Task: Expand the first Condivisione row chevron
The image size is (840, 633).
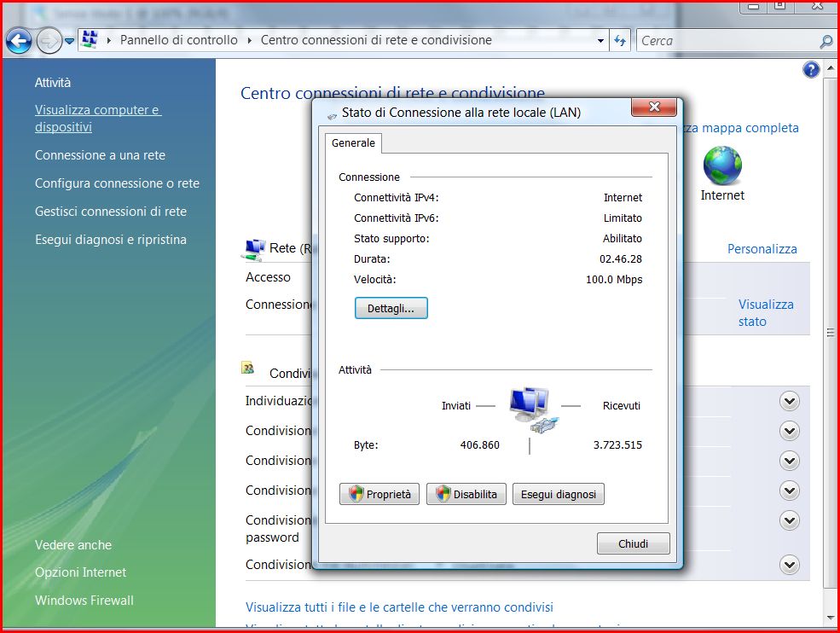Action: coord(789,431)
